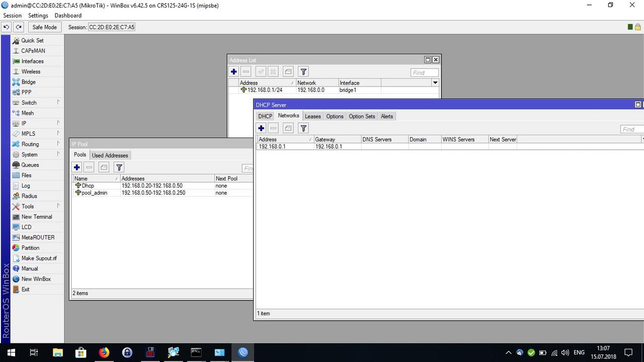Select the Dhcp pool row
The height and width of the screenshot is (362, 644).
[163, 186]
